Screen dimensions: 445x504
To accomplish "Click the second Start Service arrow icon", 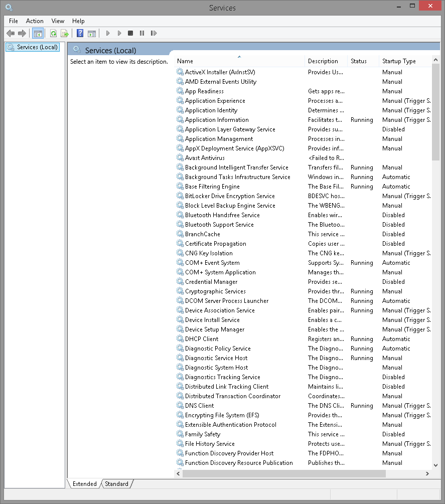I will (119, 33).
